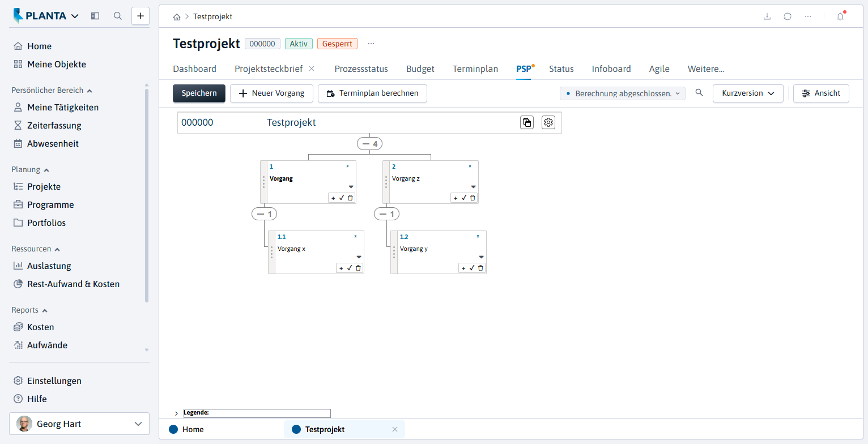Screen dimensions: 868x444
Task: Open the Berechnung abgeschlossen status dropdown
Action: click(x=622, y=93)
